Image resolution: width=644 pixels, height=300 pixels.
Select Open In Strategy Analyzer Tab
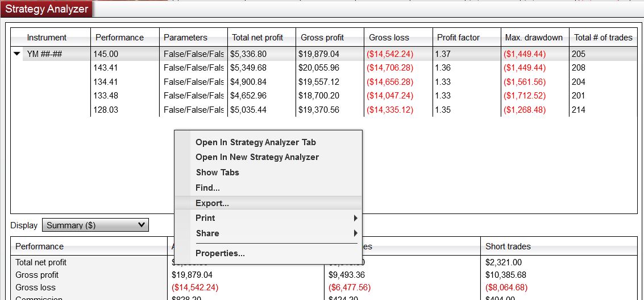point(255,142)
